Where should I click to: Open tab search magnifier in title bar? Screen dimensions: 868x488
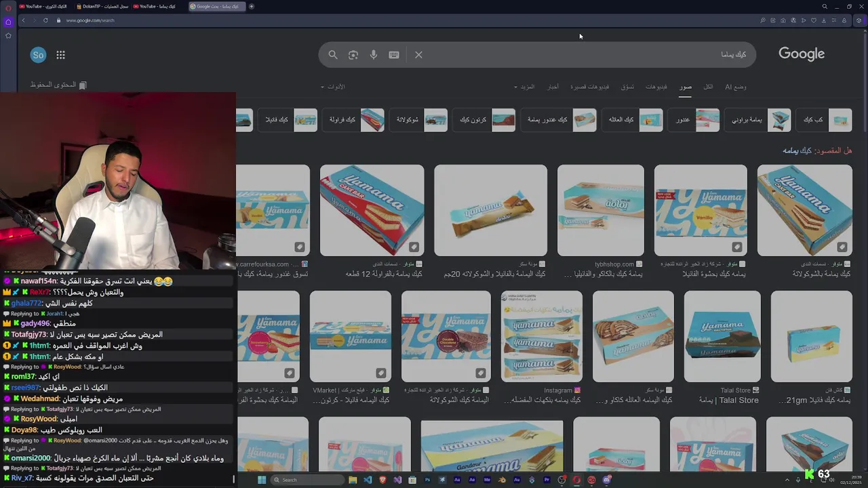click(825, 7)
